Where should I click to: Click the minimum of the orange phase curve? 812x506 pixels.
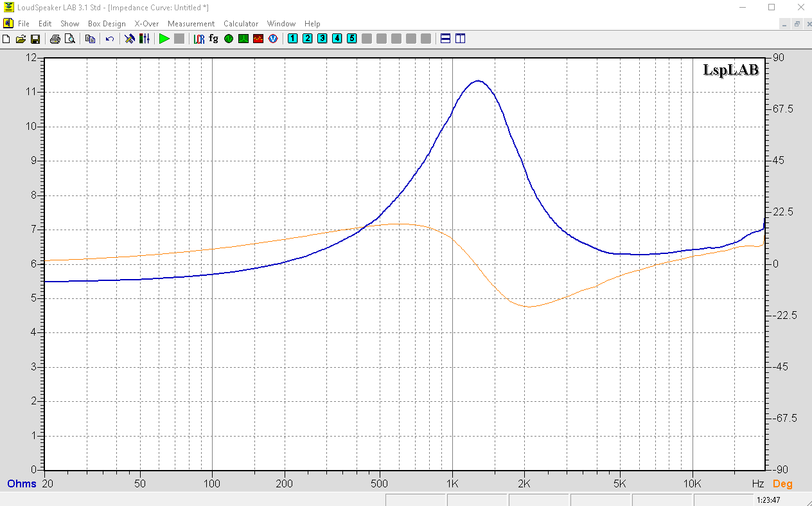click(x=529, y=306)
